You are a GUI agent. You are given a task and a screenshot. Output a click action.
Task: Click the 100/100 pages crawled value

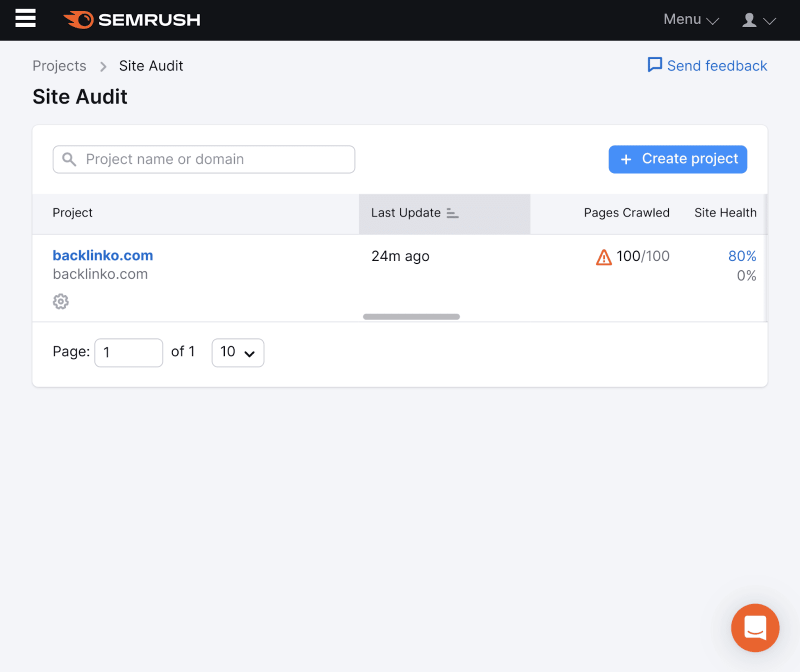coord(643,256)
